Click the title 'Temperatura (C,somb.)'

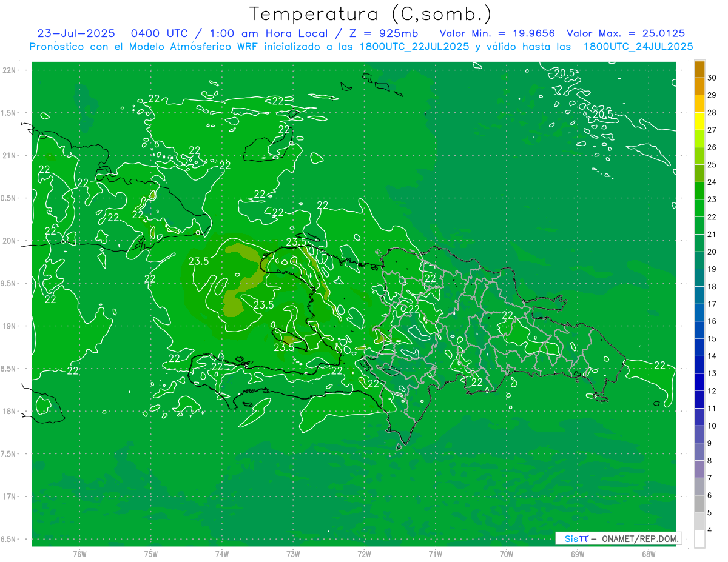click(371, 14)
